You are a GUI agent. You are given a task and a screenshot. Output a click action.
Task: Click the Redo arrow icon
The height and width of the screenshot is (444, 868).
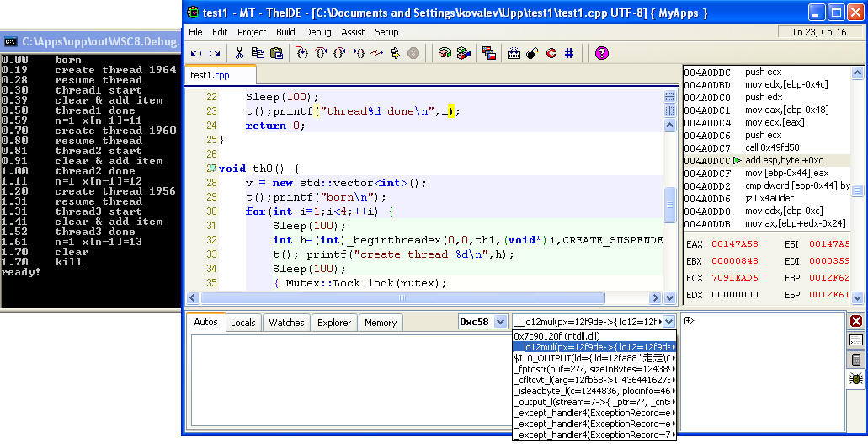click(x=215, y=53)
